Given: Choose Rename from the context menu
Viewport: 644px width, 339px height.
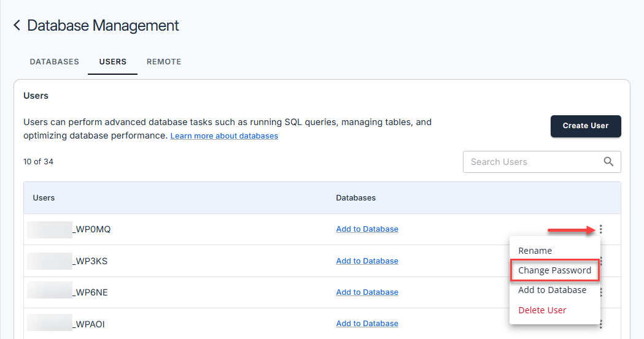Looking at the screenshot, I should 535,251.
